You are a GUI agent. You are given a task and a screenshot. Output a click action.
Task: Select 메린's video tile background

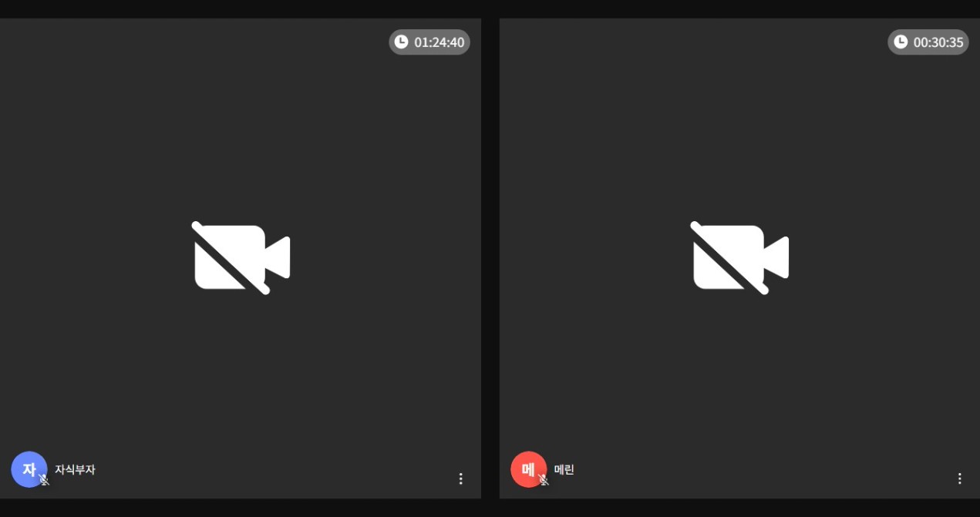click(740, 139)
